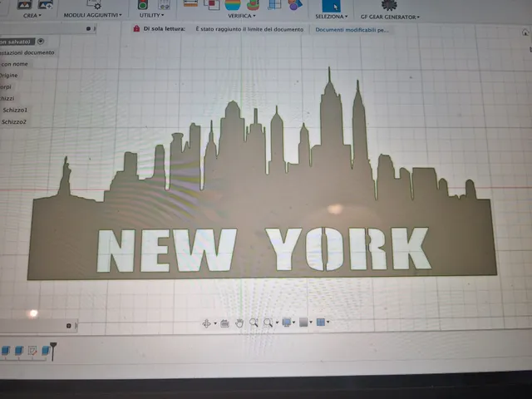532x399 pixels.
Task: Open the CREA dropdown menu
Action: click(32, 16)
